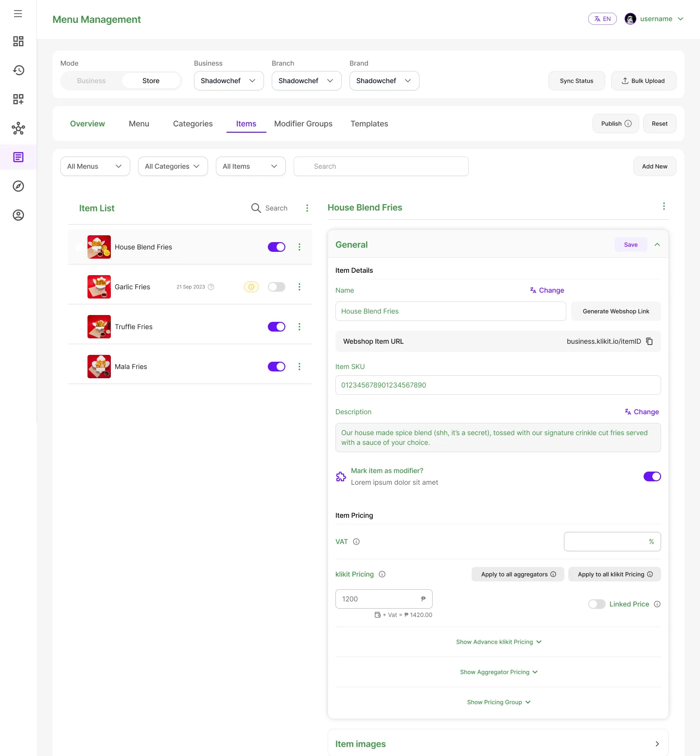Viewport: 700px width, 756px height.
Task: Click the user avatar next to username
Action: 630,19
